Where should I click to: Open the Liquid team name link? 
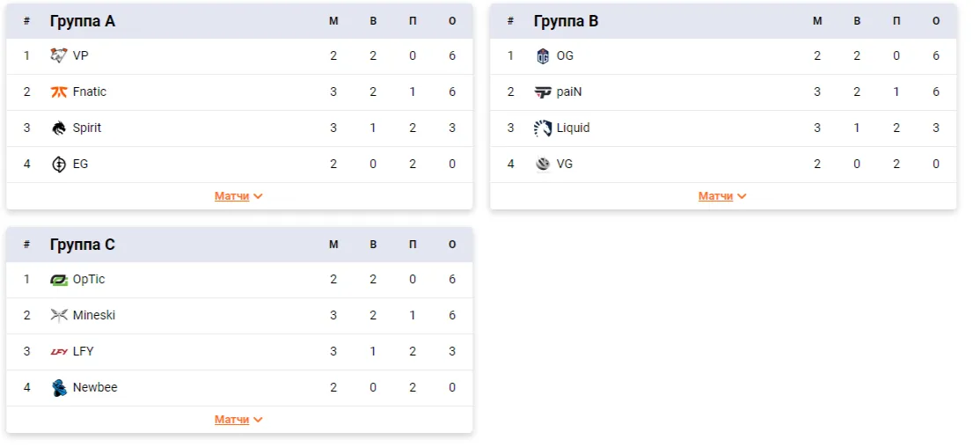tap(573, 128)
